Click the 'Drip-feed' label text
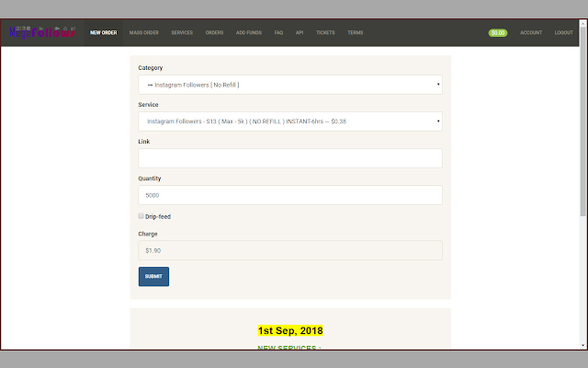588x368 pixels. click(x=158, y=217)
